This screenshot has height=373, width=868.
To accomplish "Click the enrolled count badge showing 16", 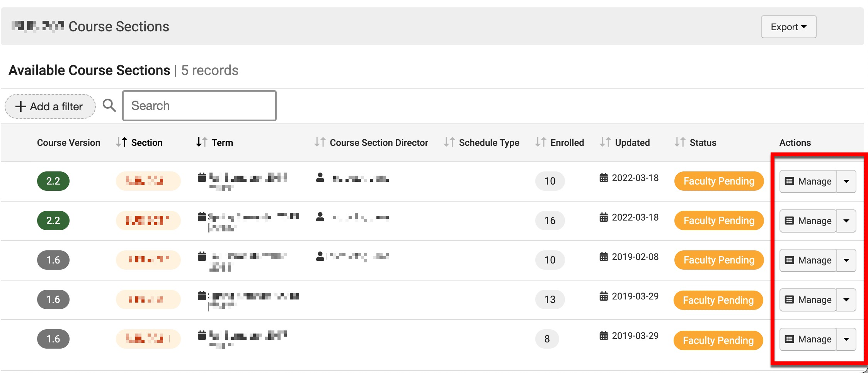I will pyautogui.click(x=550, y=221).
